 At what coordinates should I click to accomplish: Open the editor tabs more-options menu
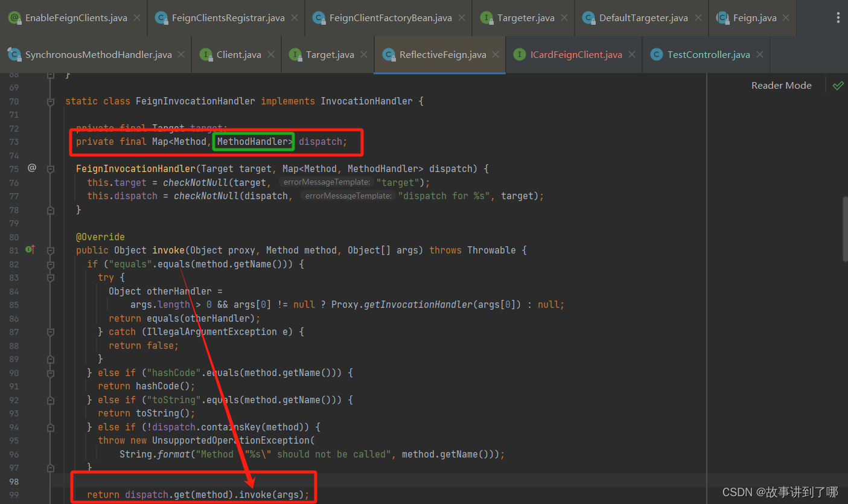[x=838, y=18]
